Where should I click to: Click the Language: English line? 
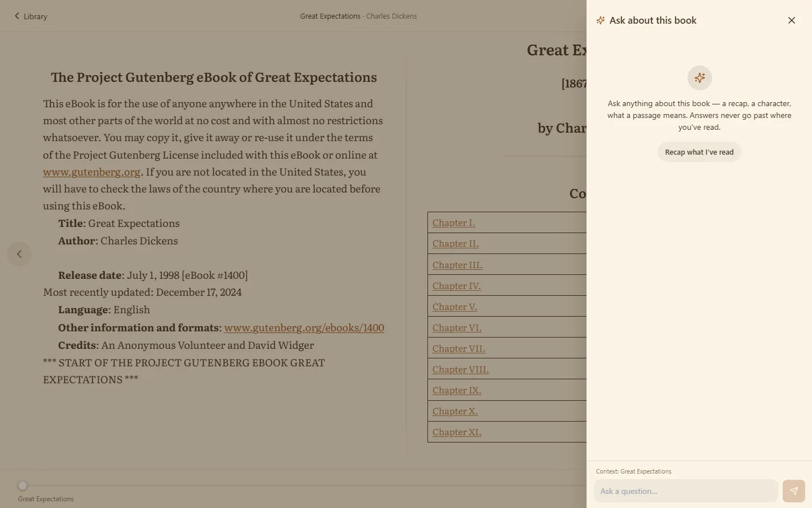tap(104, 309)
